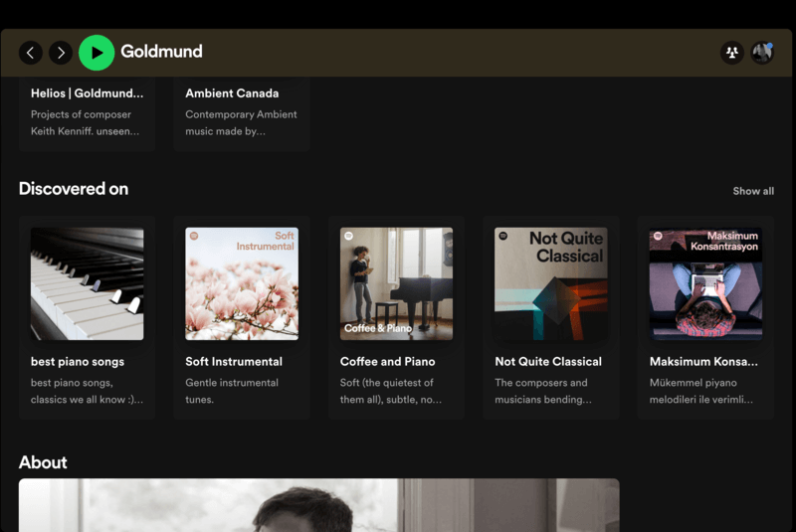Play Goldmund with the green play button
The width and height of the screenshot is (796, 532).
point(97,53)
